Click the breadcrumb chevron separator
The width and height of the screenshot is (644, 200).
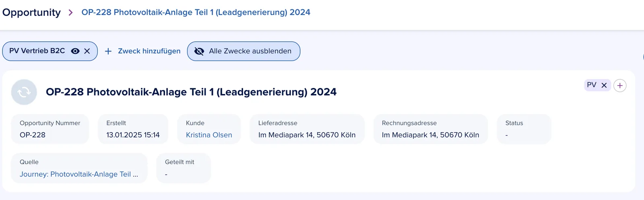point(71,12)
